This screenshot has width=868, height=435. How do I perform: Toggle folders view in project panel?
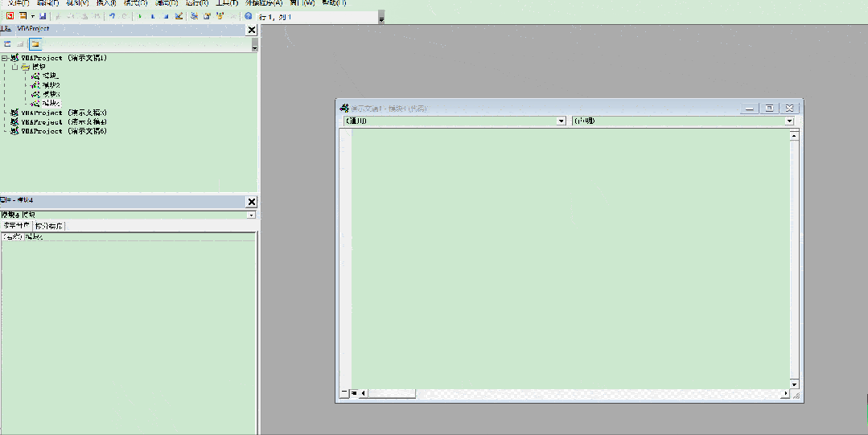point(35,44)
